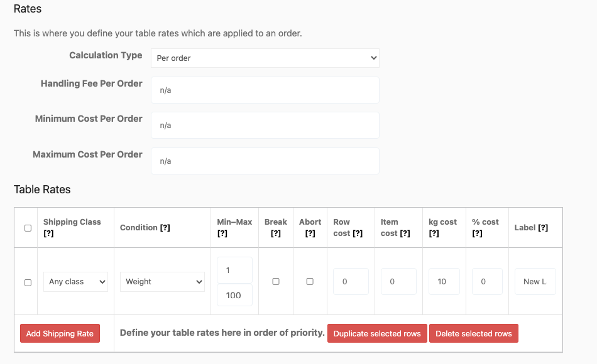Image resolution: width=597 pixels, height=364 pixels.
Task: Select the first table rate row checkbox
Action: pyautogui.click(x=27, y=281)
